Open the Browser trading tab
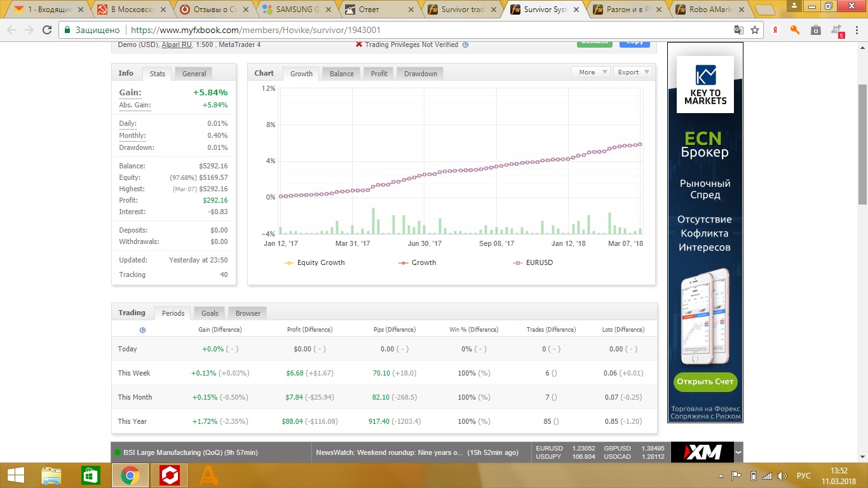This screenshot has width=868, height=488. click(x=248, y=313)
